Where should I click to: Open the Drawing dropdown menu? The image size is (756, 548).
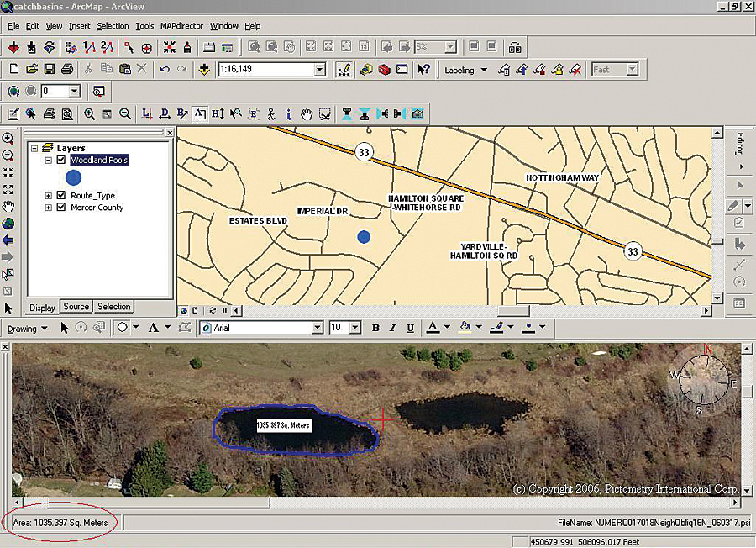tap(27, 329)
